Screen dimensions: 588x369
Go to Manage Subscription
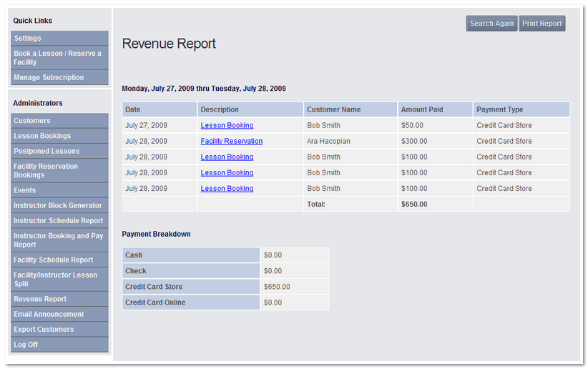point(59,78)
